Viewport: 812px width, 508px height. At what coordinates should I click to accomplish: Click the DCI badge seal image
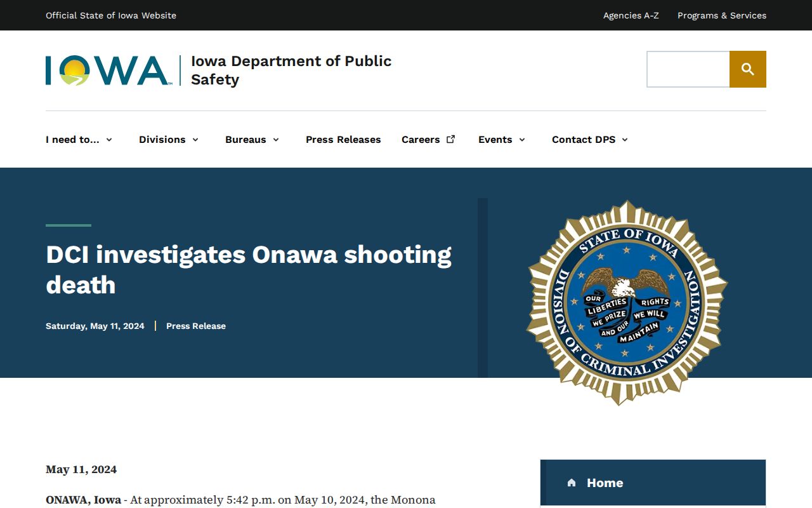click(627, 303)
